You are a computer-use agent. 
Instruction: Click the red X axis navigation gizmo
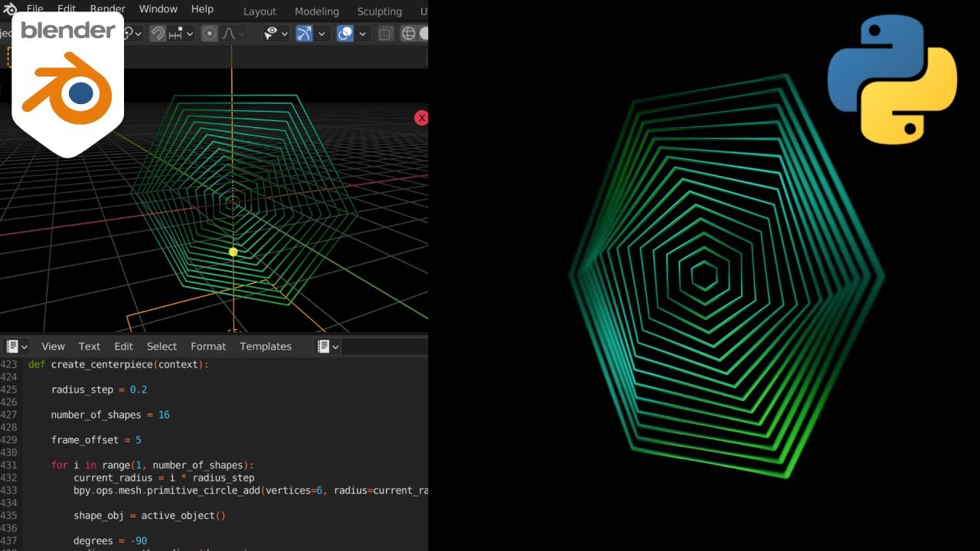click(x=422, y=118)
